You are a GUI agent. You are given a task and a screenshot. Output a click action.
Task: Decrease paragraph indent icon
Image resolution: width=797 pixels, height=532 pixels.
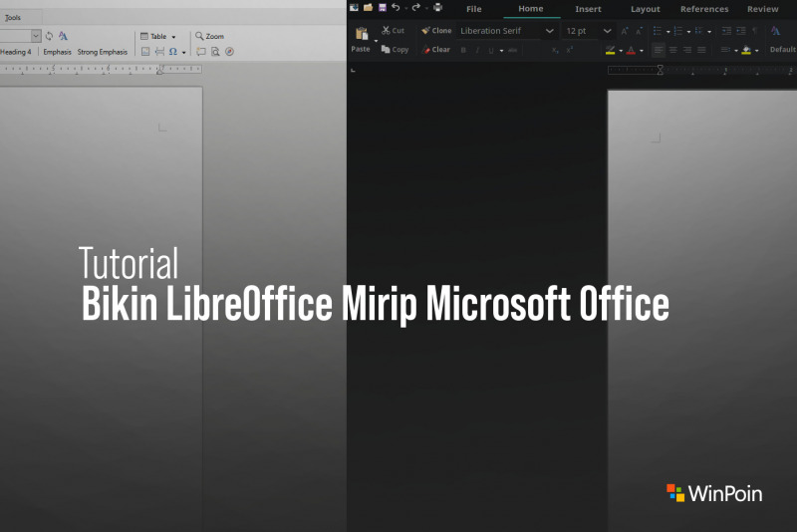point(741,31)
